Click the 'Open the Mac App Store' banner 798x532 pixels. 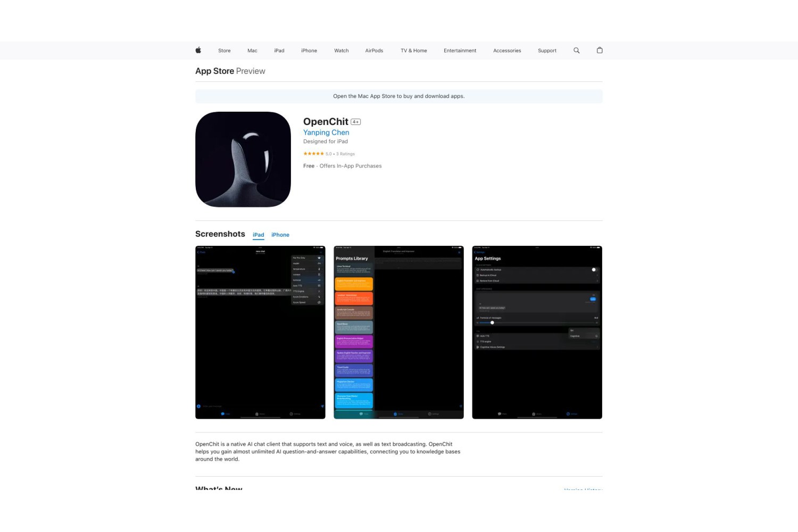pyautogui.click(x=399, y=96)
